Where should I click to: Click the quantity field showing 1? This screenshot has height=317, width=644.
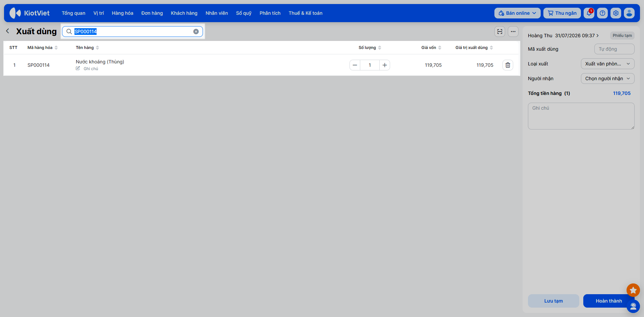pyautogui.click(x=370, y=65)
